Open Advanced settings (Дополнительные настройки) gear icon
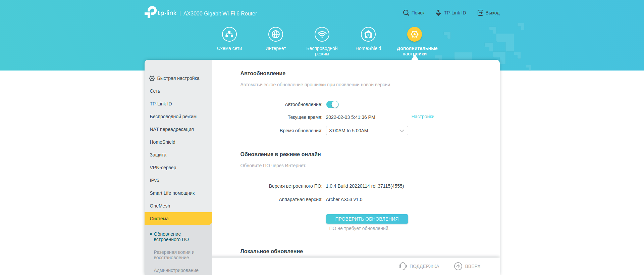This screenshot has height=275, width=644. coord(415,34)
